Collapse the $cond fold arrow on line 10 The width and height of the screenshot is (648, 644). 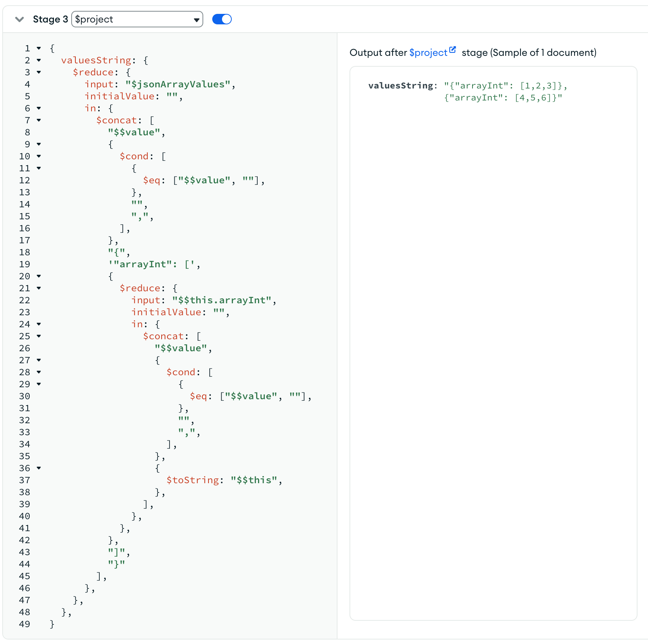tap(39, 156)
